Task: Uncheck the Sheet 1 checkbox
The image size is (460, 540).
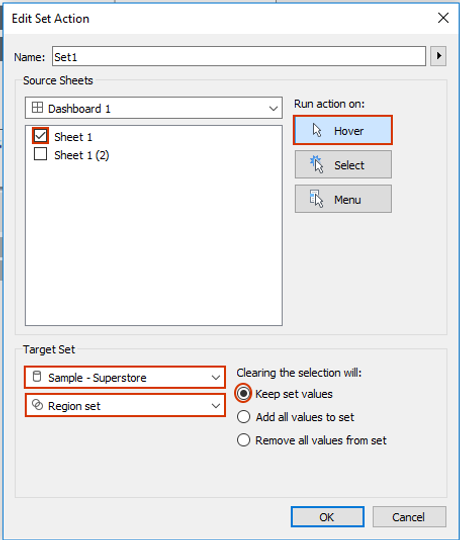Action: (x=40, y=136)
